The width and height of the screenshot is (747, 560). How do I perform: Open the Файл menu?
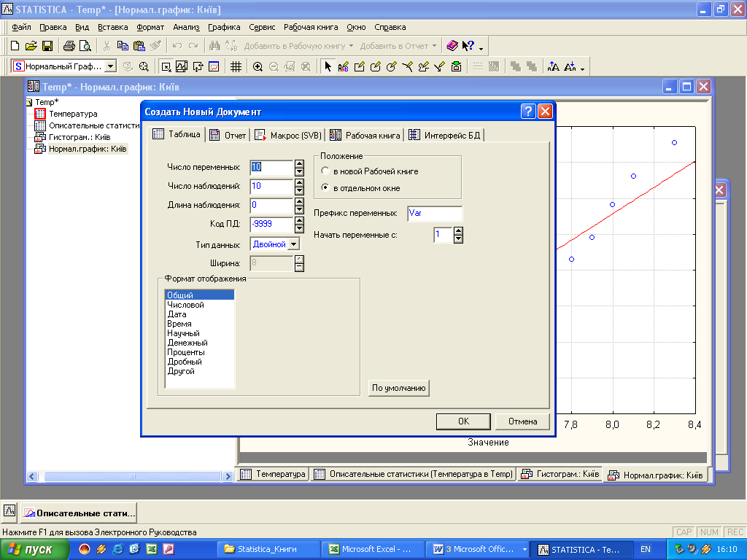[21, 27]
